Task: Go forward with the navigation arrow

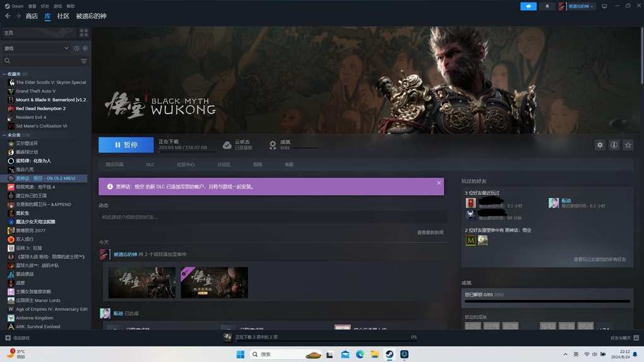Action: [x=18, y=16]
